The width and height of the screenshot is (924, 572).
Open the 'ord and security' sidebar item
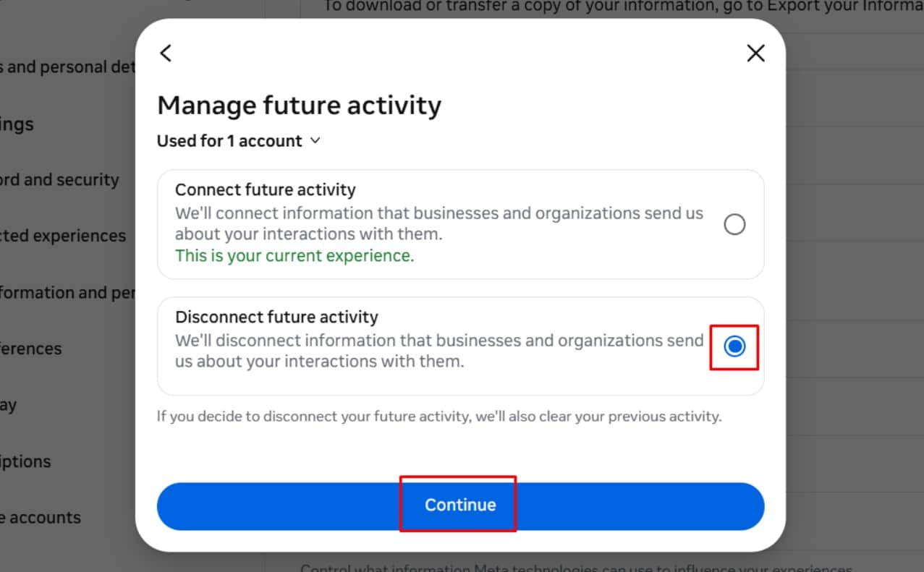59,180
